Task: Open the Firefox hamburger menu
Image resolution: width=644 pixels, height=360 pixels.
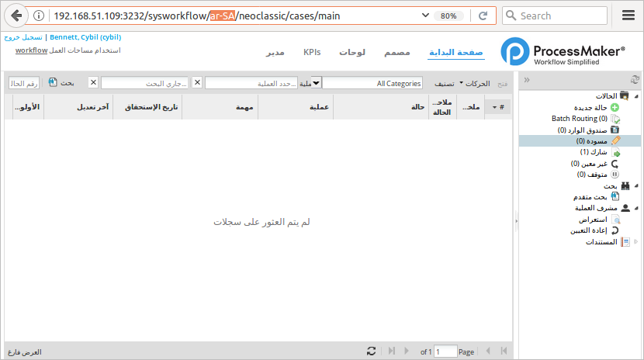Action: point(628,16)
